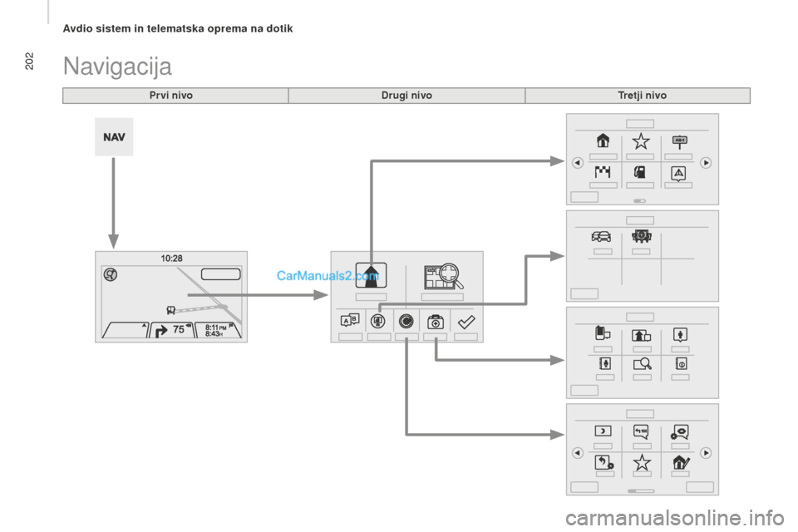
Task: Open the first-aid kit points of interest icon
Action: point(435,322)
